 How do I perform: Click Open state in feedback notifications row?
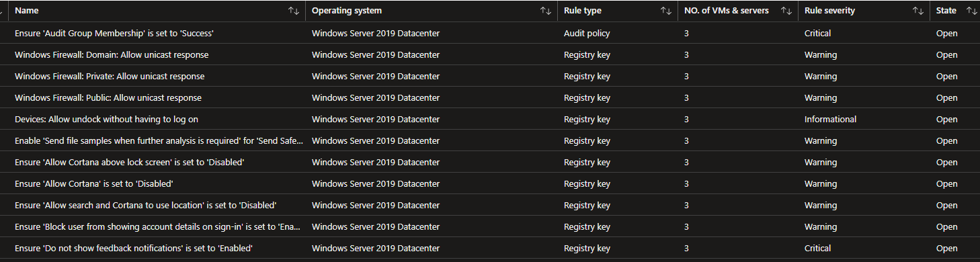tap(946, 248)
